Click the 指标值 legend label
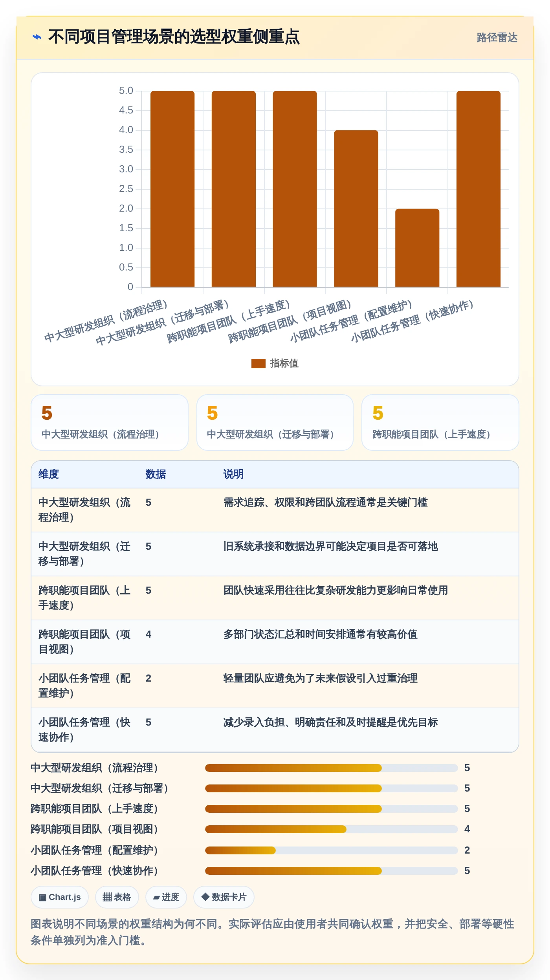The height and width of the screenshot is (980, 550). pos(284,364)
